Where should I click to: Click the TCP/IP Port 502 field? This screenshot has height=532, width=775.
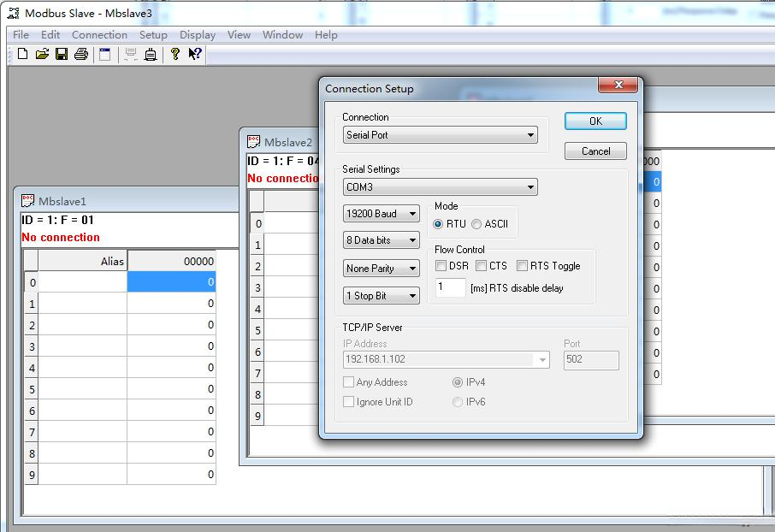[591, 360]
